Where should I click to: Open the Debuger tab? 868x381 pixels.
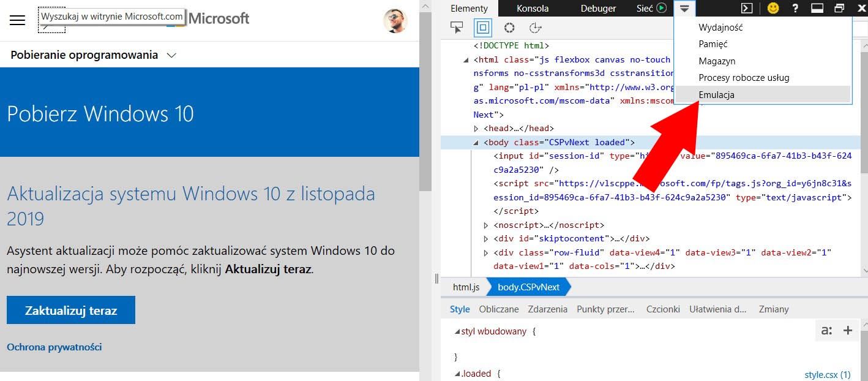[598, 8]
